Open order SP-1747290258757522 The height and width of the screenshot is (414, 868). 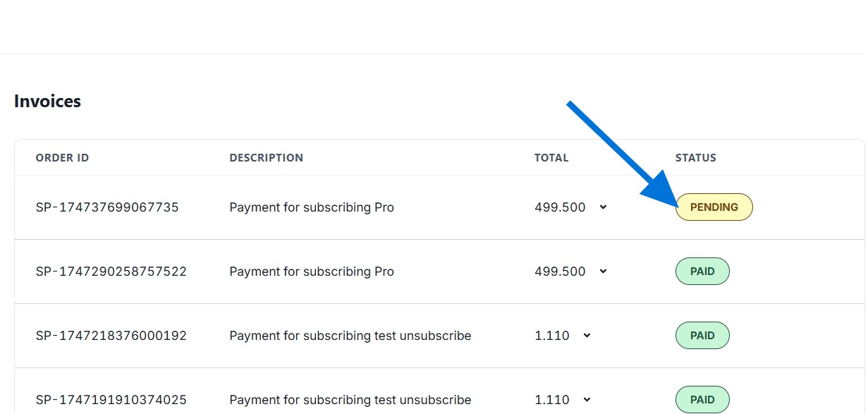111,272
